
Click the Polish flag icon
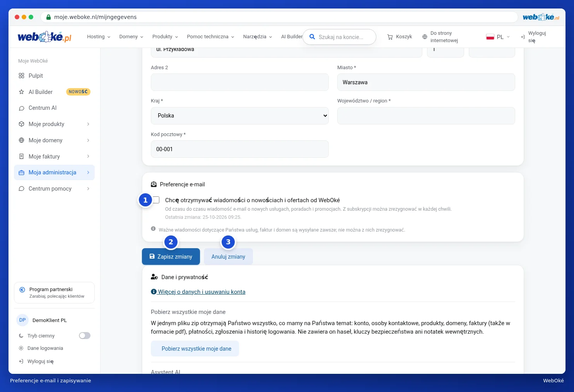(490, 37)
